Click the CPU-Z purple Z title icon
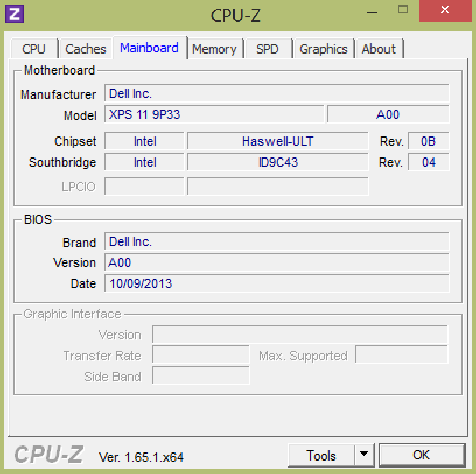Viewport: 476px width, 474px height. tap(14, 14)
